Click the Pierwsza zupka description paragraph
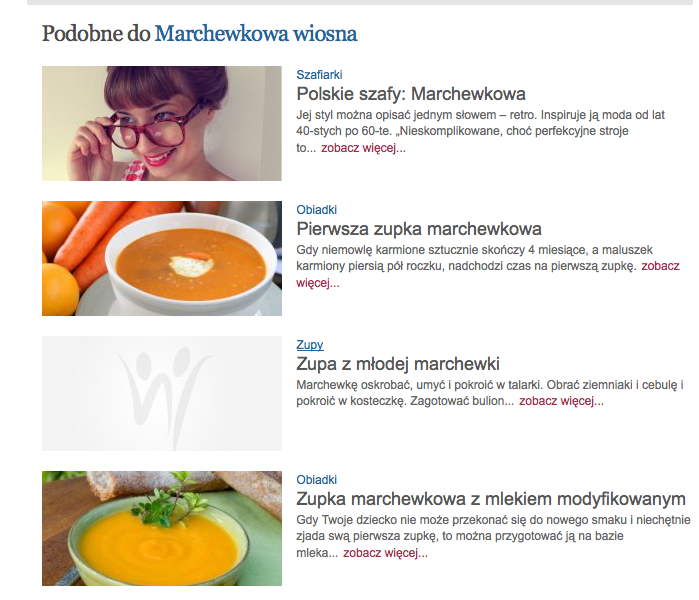 (488, 266)
